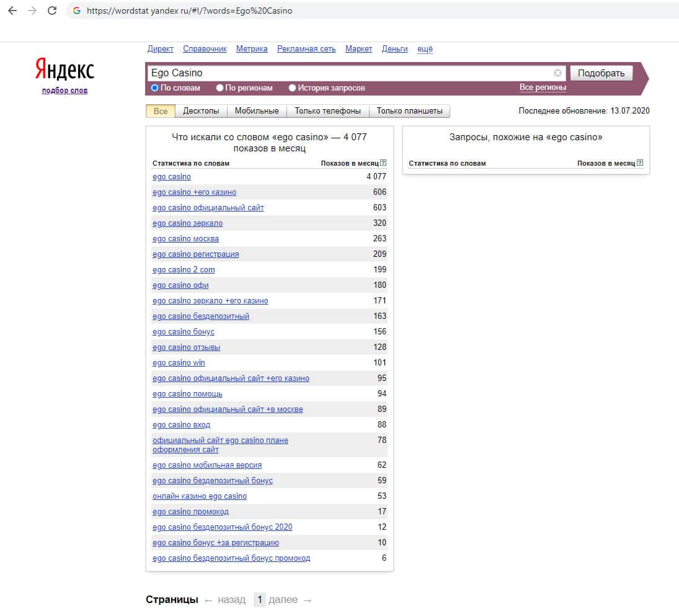Switch to the Все tab
679x616 pixels.
pos(160,111)
